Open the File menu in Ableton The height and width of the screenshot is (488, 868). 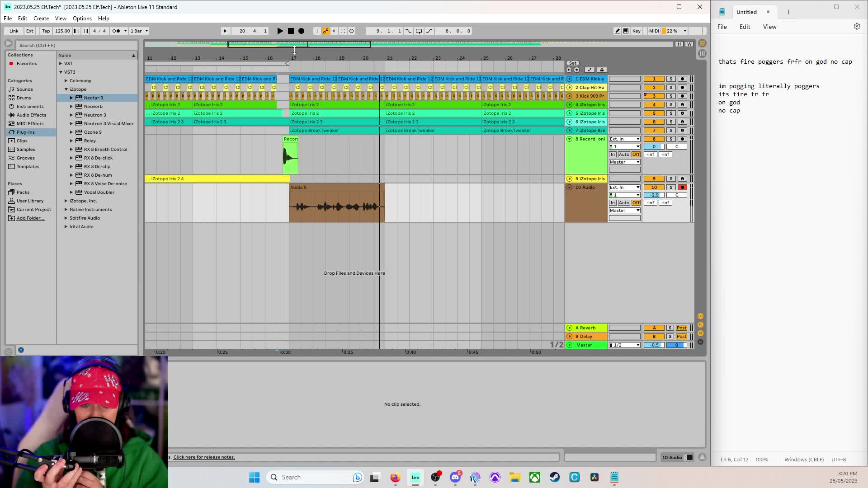pos(8,19)
